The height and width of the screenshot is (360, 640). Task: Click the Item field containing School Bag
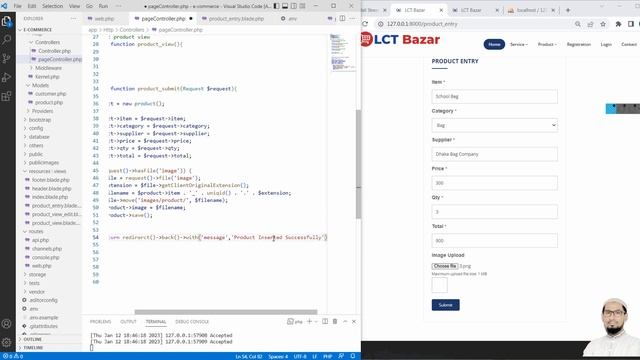point(494,96)
